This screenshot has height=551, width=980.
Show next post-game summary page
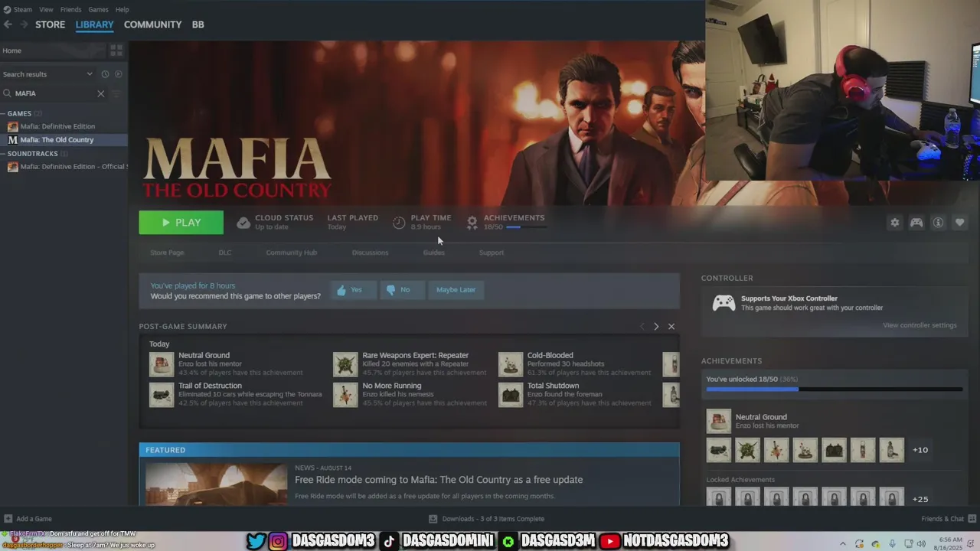point(656,327)
